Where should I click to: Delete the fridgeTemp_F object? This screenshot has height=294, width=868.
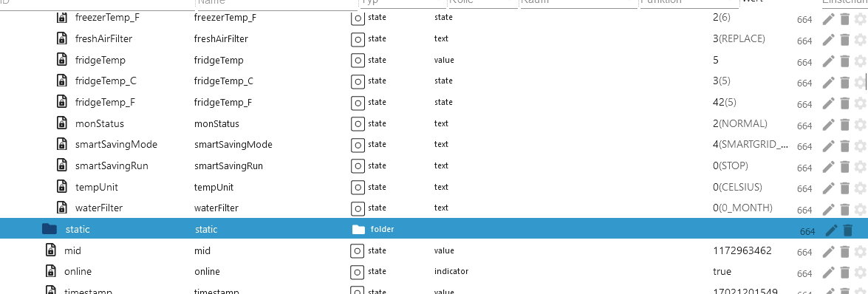click(x=844, y=103)
